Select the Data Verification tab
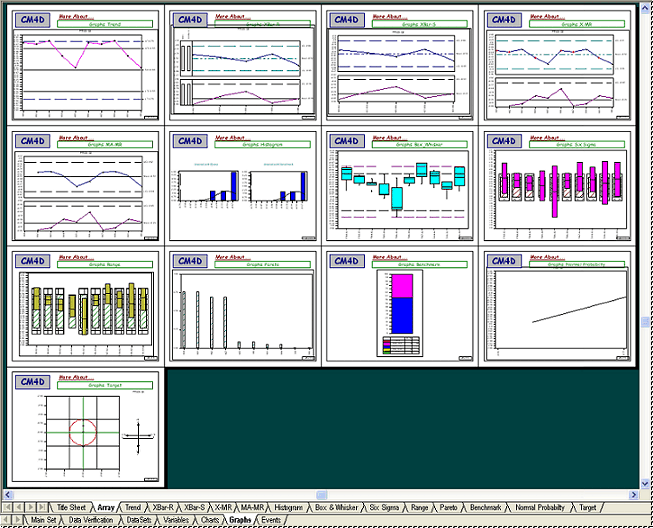The height and width of the screenshot is (528, 653). pyautogui.click(x=90, y=520)
